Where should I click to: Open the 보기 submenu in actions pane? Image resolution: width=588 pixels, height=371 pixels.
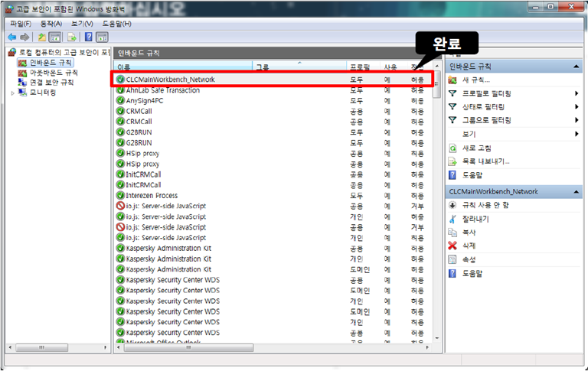coord(469,134)
